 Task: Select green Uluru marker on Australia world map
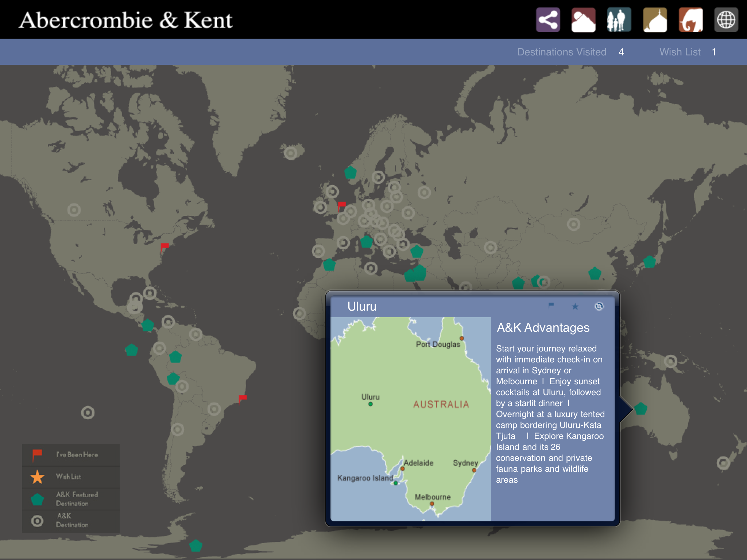(x=641, y=409)
